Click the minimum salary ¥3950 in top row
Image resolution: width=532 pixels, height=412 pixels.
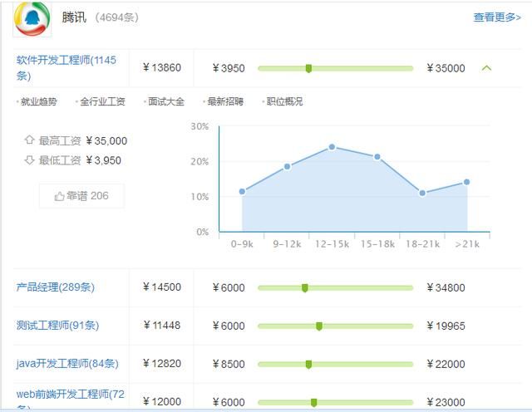[229, 68]
